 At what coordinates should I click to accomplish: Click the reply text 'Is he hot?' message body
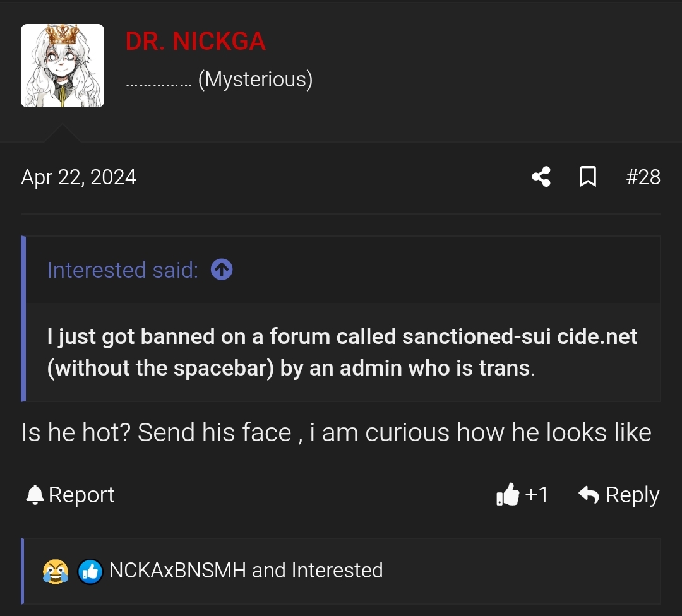tap(336, 432)
